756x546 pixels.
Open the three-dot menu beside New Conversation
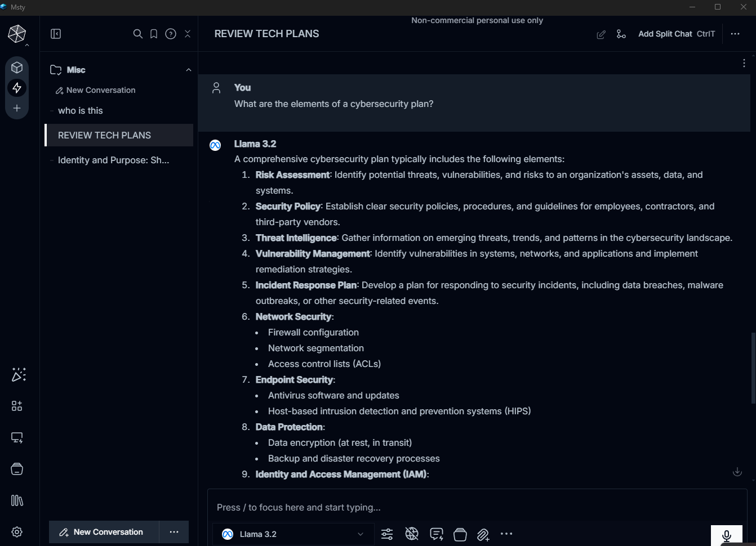pyautogui.click(x=174, y=532)
